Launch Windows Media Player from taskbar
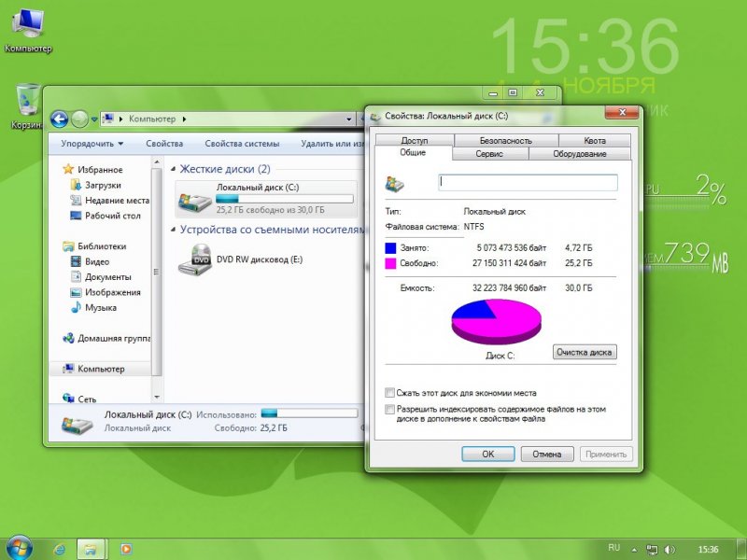 (126, 549)
